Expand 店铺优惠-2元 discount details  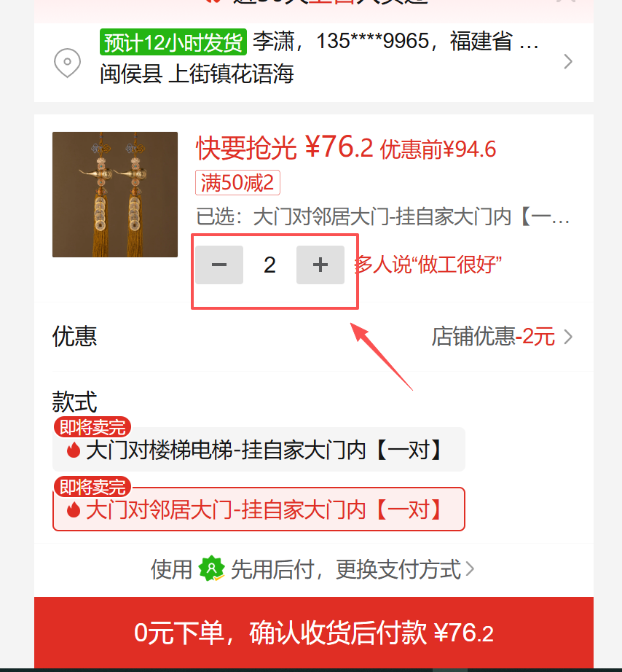point(502,337)
